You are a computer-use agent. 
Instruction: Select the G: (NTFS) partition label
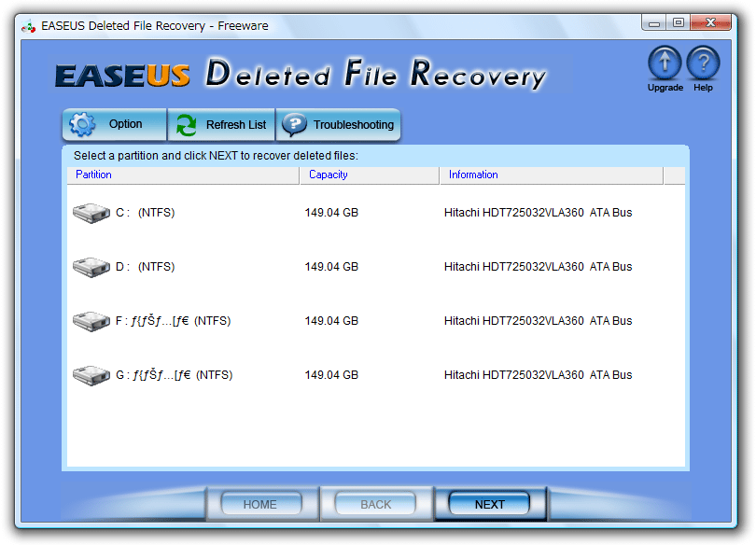point(174,375)
